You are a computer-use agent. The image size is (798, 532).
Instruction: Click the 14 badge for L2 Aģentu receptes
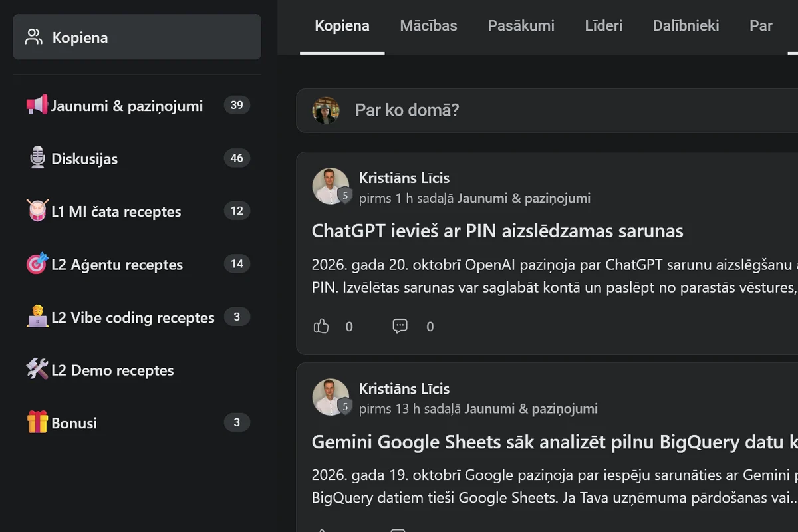tap(237, 263)
